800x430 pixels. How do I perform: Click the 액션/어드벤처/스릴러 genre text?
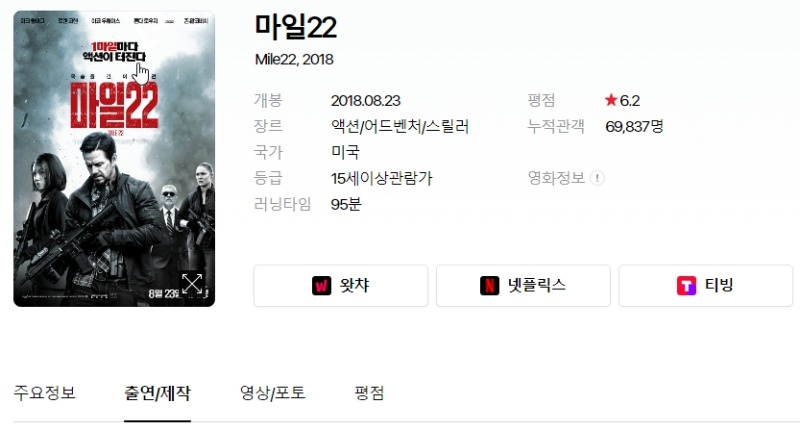[x=399, y=126]
